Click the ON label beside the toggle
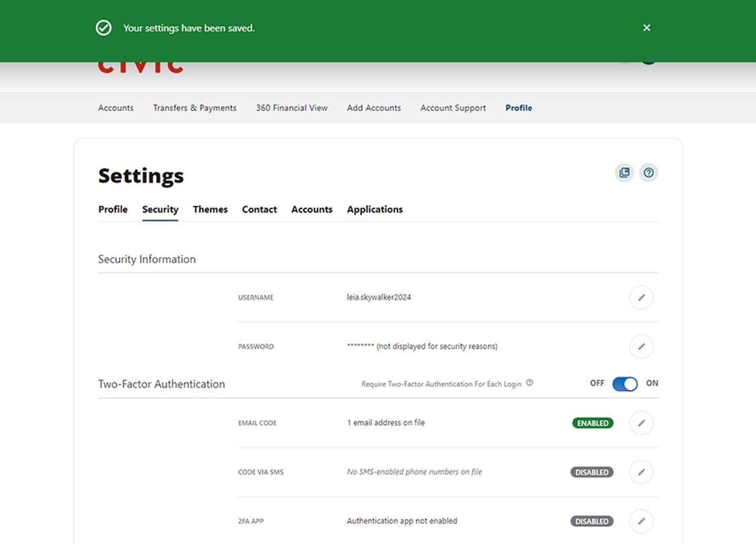This screenshot has width=756, height=544. pos(652,383)
